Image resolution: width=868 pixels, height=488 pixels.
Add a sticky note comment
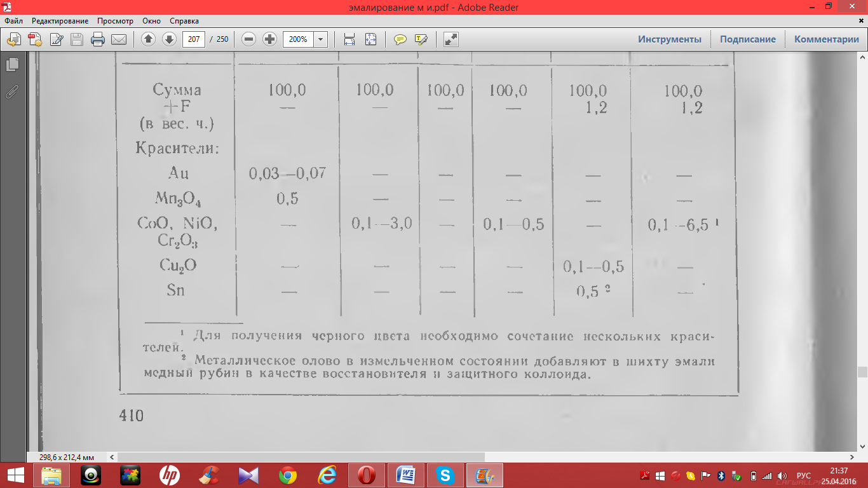click(400, 39)
